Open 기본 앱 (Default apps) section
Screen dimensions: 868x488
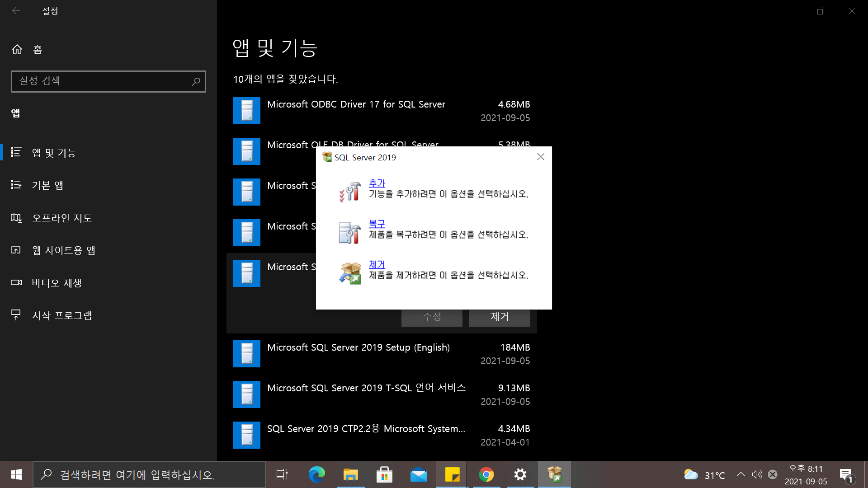(x=47, y=185)
